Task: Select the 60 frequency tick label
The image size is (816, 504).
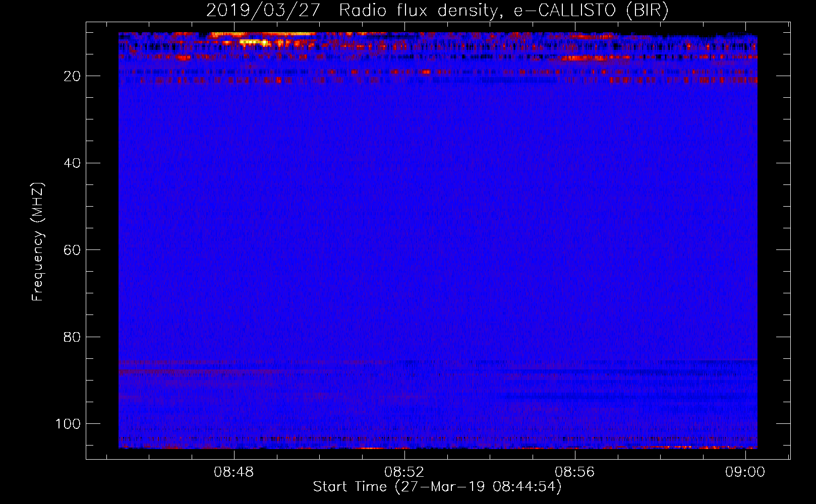Action: (x=72, y=250)
